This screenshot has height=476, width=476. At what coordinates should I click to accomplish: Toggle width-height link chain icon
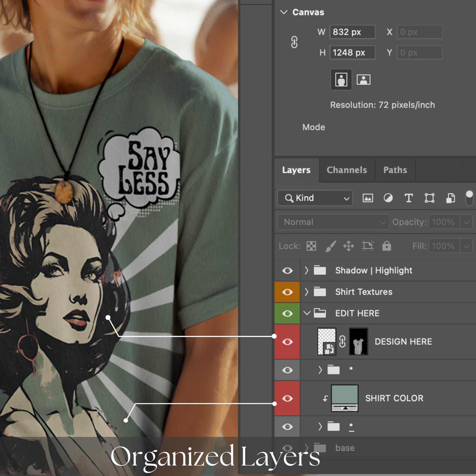pos(294,42)
